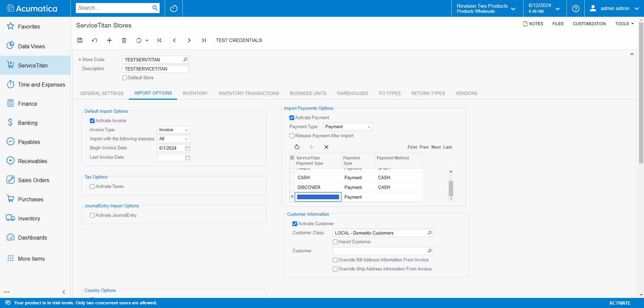
Task: Open Time and Expenses workspace
Action: (x=35, y=85)
